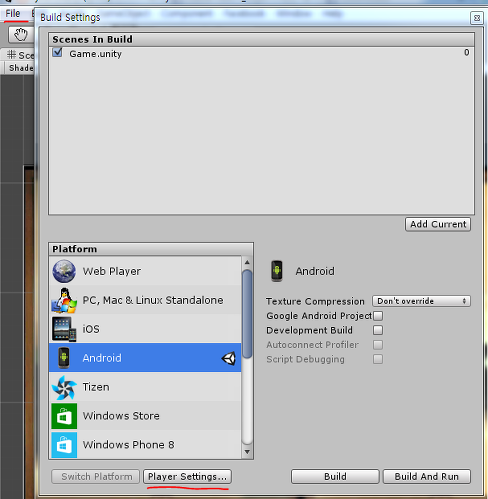Click the Build Settings window title
This screenshot has height=499, width=488.
click(70, 18)
